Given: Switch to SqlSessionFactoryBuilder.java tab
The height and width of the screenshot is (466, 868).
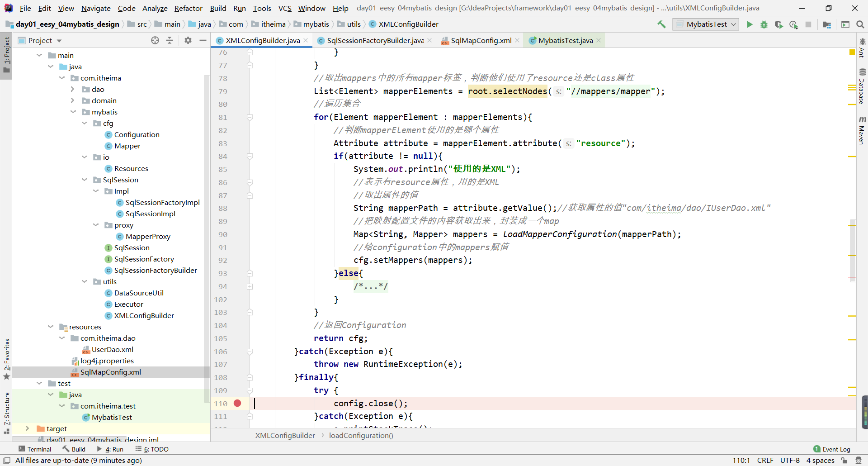Looking at the screenshot, I should tap(375, 40).
